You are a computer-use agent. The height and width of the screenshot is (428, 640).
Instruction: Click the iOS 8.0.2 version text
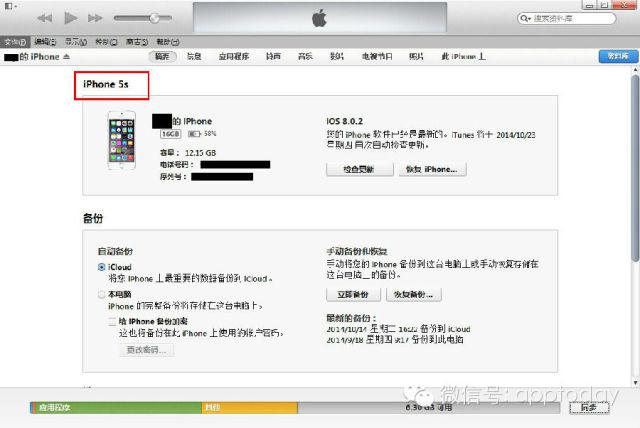pyautogui.click(x=344, y=121)
